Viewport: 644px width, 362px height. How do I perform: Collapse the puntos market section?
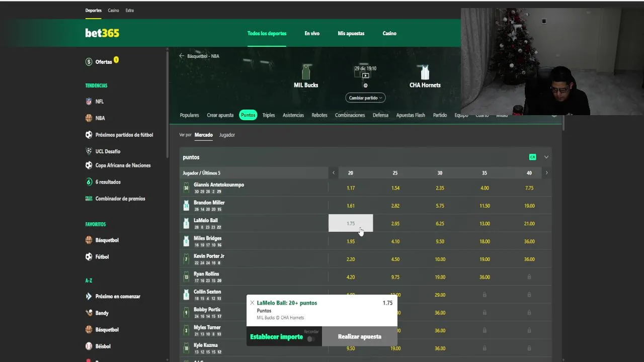(546, 157)
